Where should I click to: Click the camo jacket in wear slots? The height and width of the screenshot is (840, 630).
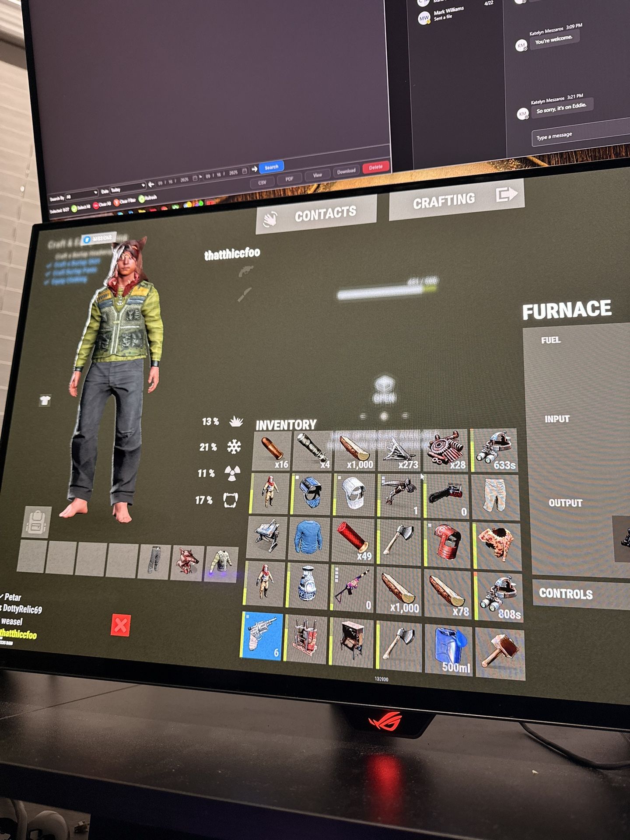(x=221, y=564)
